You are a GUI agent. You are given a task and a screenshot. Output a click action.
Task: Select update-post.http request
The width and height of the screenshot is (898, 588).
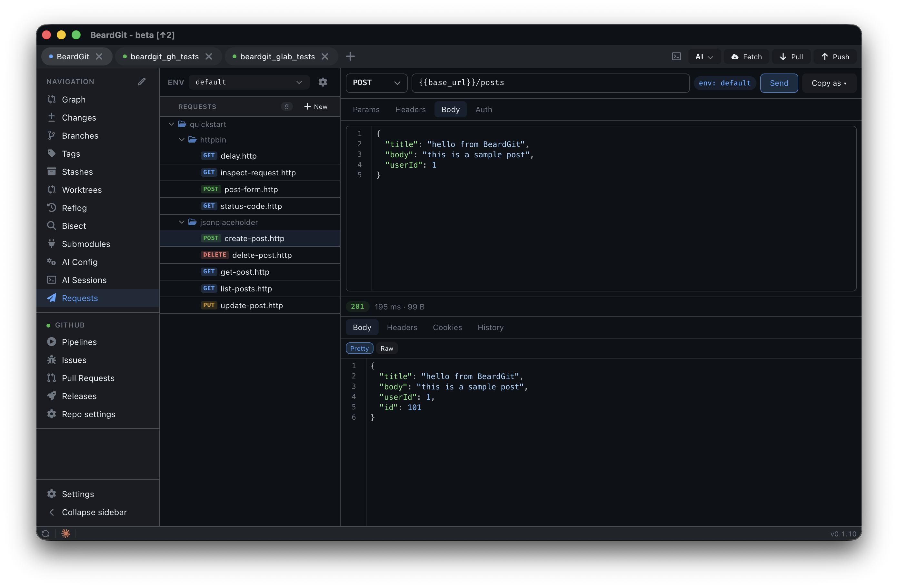click(250, 306)
